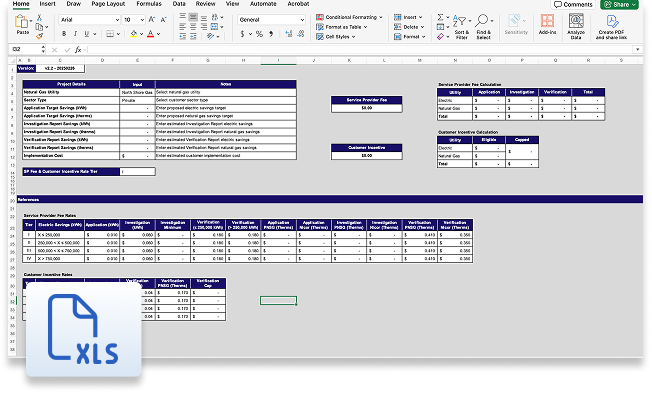Open the Review tab
This screenshot has width=652, height=393.
[x=205, y=4]
